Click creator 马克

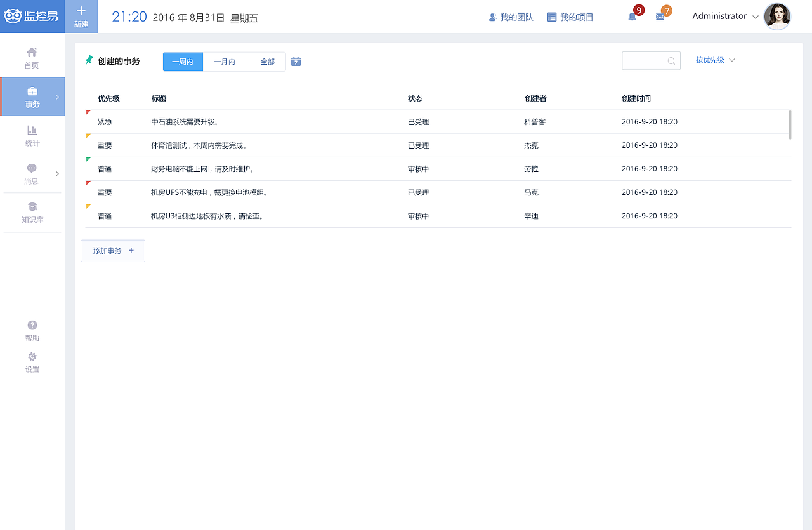point(531,192)
